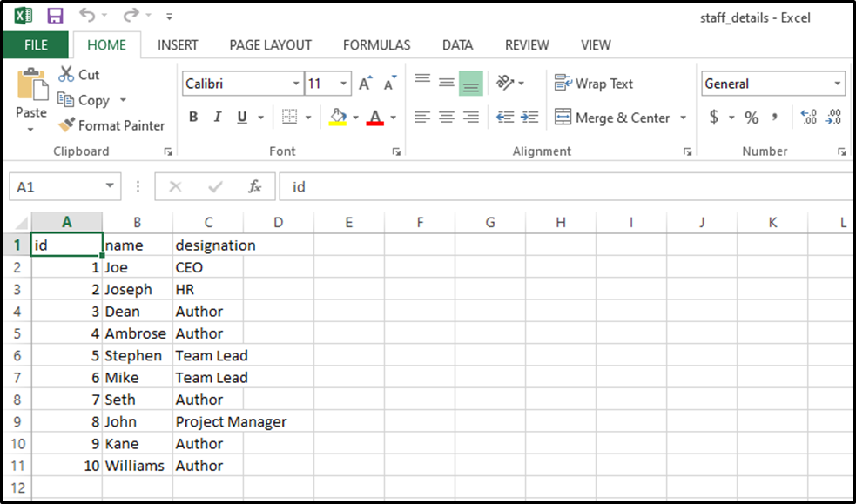Click the Insert Function fx icon
This screenshot has height=504, width=856.
(254, 187)
